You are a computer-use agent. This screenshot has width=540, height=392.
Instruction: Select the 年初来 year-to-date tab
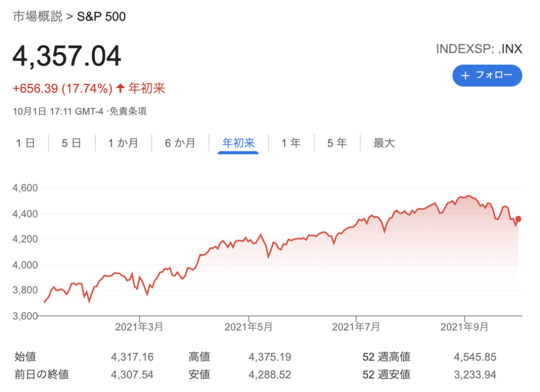click(238, 143)
